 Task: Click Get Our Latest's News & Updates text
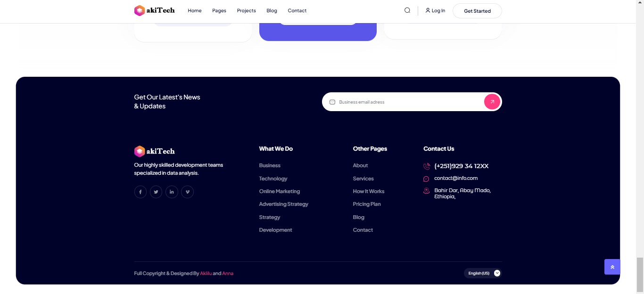(x=167, y=102)
